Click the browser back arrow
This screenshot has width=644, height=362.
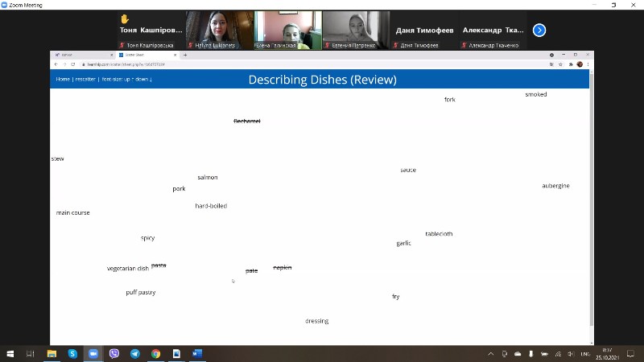pyautogui.click(x=56, y=64)
